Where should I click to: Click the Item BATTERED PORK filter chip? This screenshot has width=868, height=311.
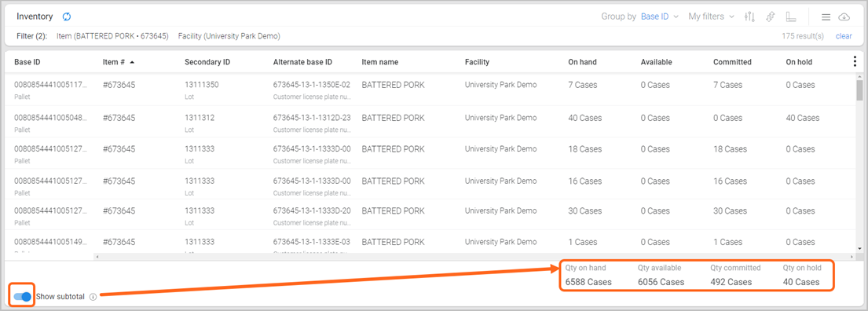pos(112,37)
